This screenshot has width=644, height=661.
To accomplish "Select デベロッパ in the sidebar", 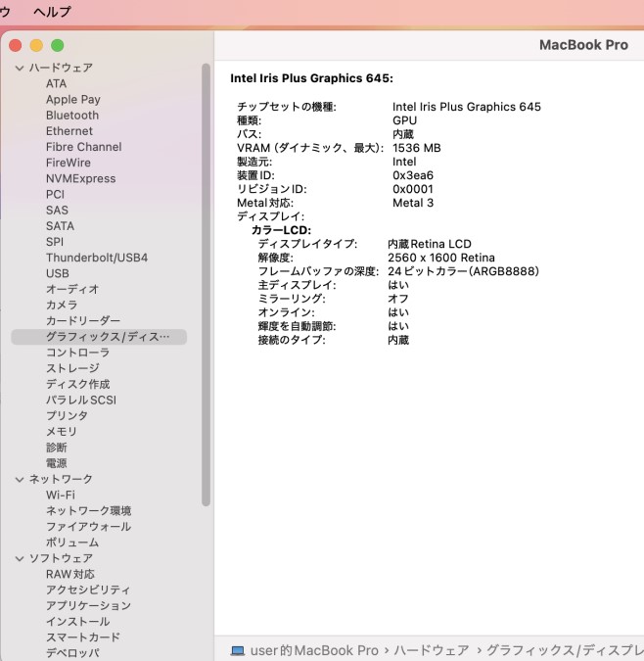I will click(72, 653).
